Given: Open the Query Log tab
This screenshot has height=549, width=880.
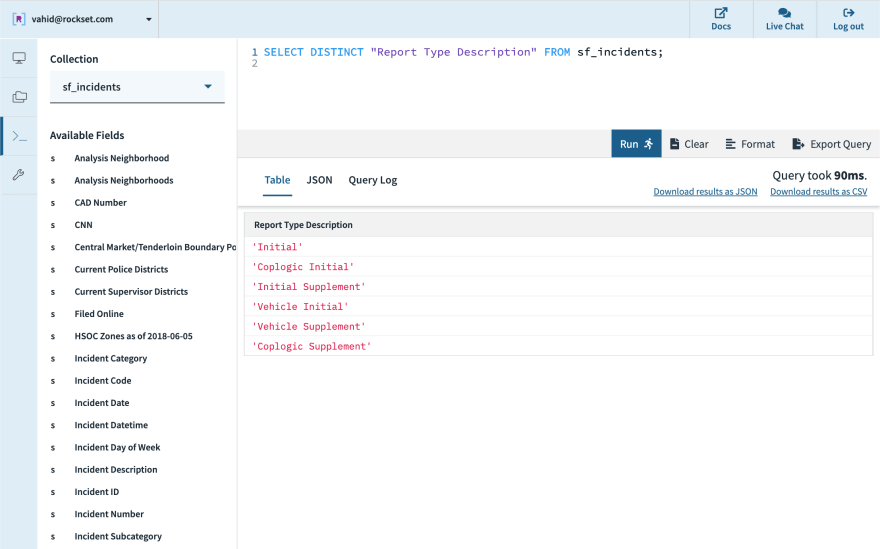Looking at the screenshot, I should (x=373, y=180).
